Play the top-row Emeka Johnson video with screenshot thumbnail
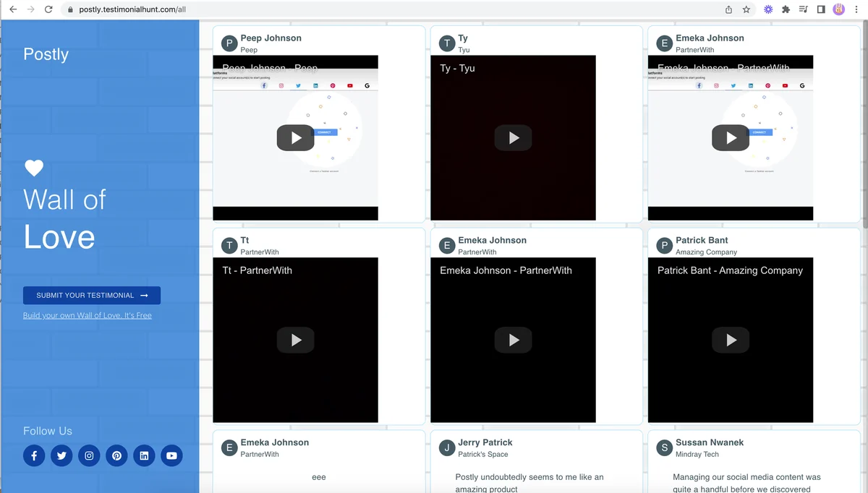 731,138
